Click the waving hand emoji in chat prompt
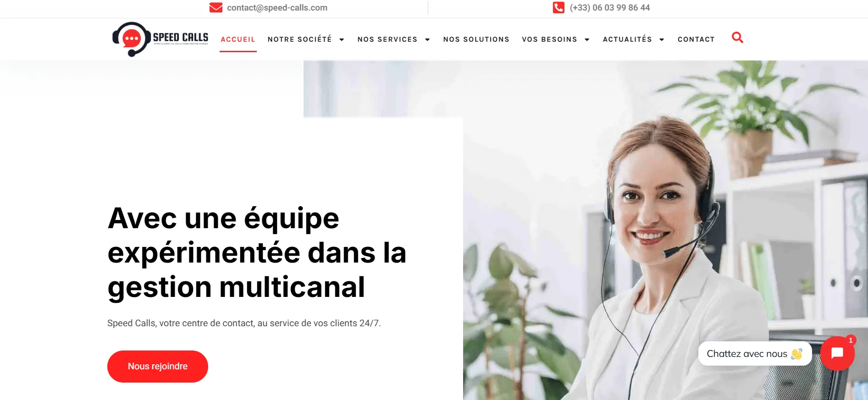The image size is (868, 400). coord(797,354)
